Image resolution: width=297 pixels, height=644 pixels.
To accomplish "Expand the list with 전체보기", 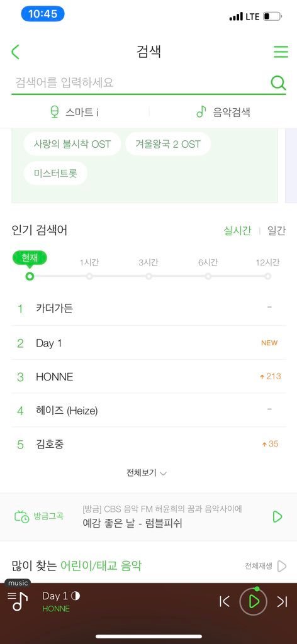I will coord(147,473).
